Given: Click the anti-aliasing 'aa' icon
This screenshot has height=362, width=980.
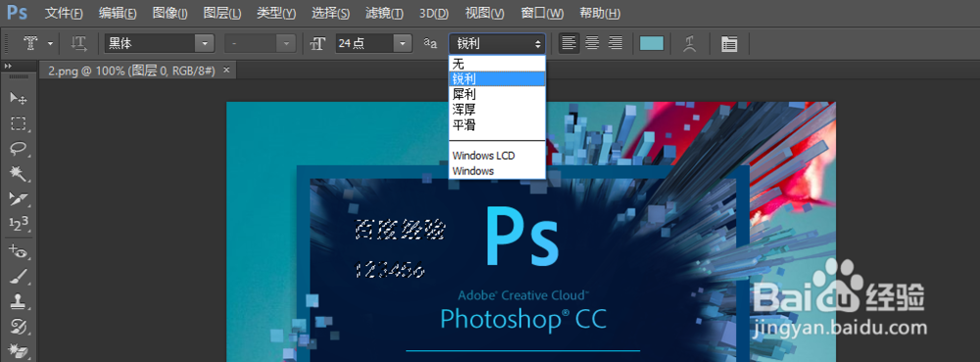Looking at the screenshot, I should point(430,43).
